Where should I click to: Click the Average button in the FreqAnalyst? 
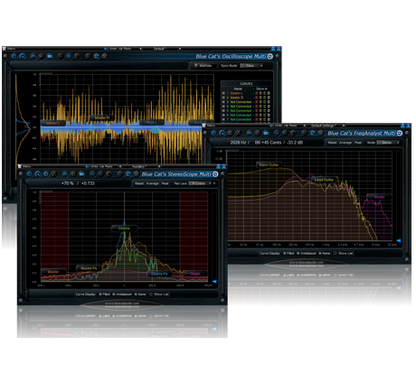pyautogui.click(x=345, y=142)
